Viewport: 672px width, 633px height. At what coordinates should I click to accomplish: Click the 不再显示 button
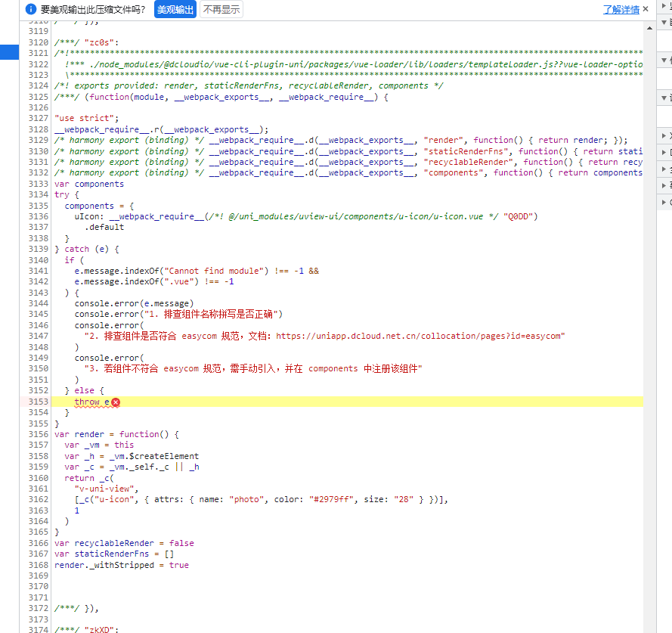221,10
